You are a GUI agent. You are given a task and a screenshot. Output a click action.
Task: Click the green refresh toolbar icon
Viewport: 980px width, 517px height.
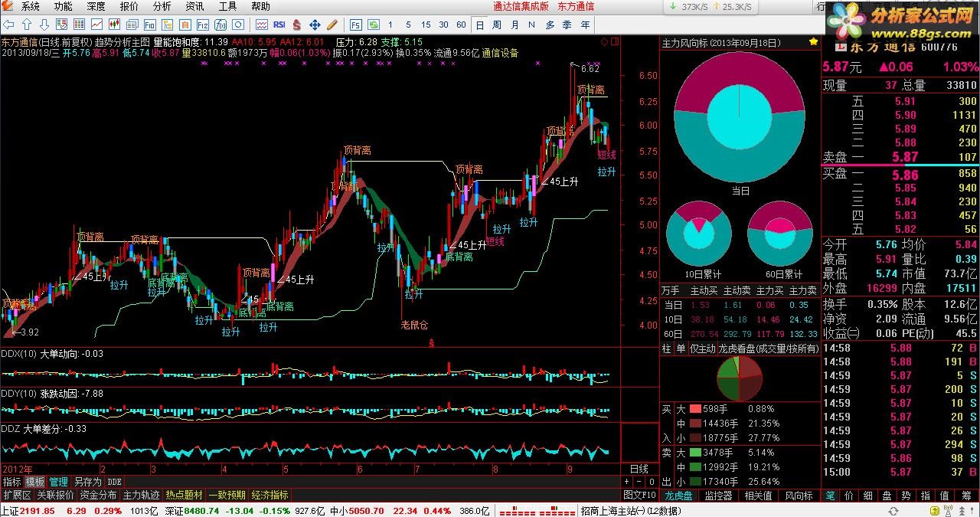[x=373, y=25]
